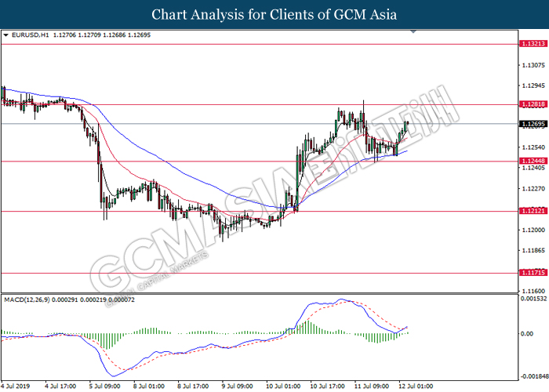Viewport: 549px width, 392px height.
Task: Click the MACD zero line value 0.00
Action: (527, 334)
